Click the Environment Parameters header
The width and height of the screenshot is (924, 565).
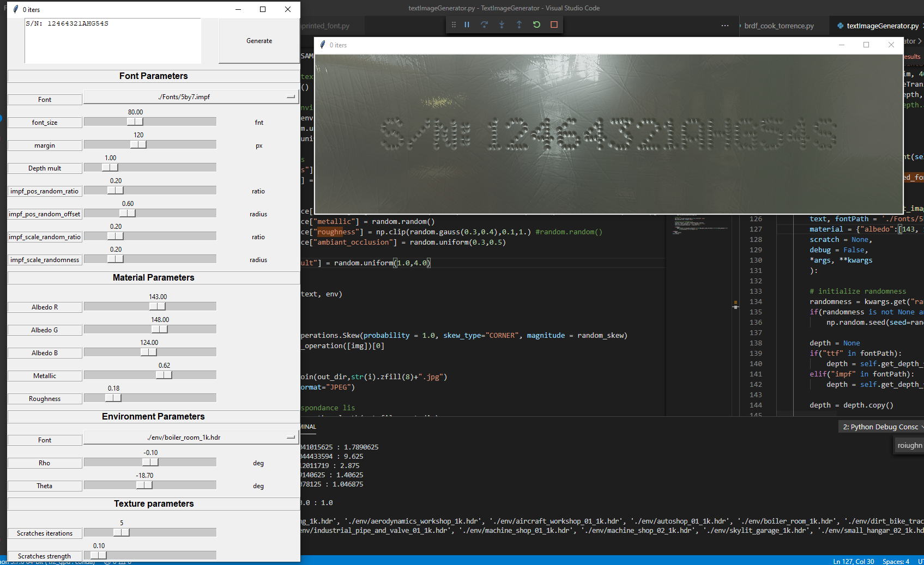pos(153,416)
